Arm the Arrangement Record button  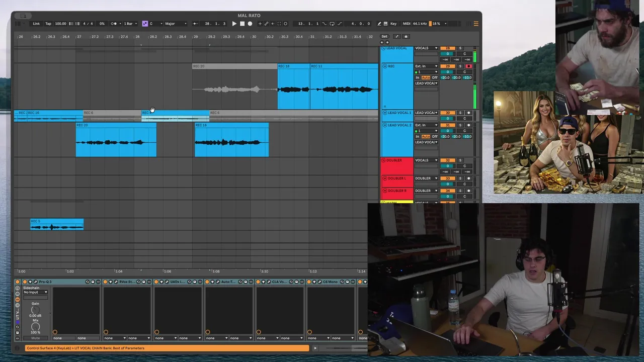[x=250, y=24]
